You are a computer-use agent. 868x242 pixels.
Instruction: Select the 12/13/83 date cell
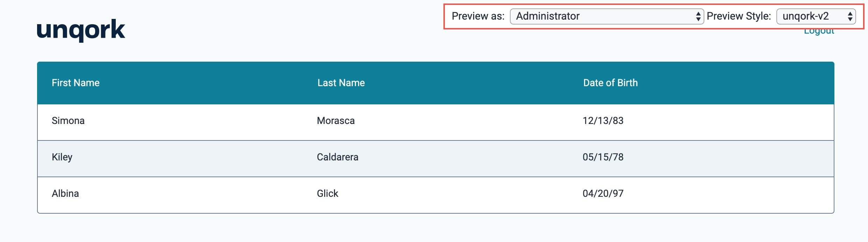point(603,121)
